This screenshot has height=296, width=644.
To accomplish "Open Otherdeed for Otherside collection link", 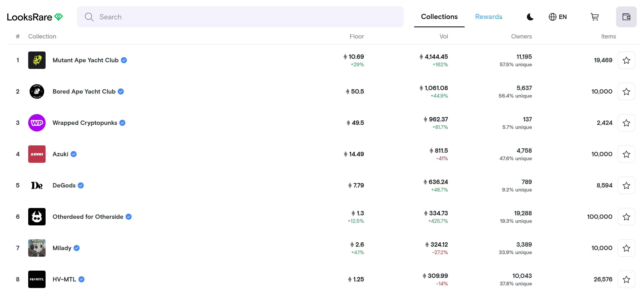I will point(88,217).
